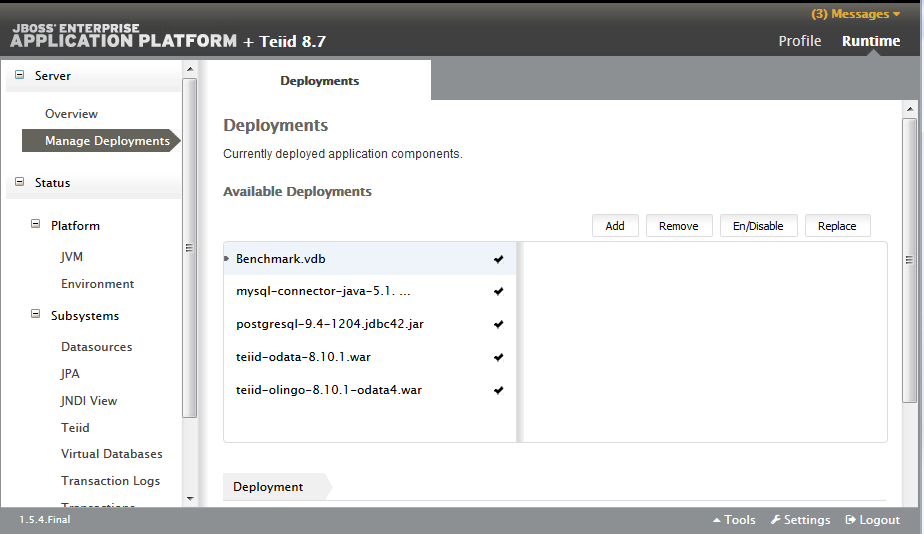Expand the Tools panel
This screenshot has height=534, width=924.
[734, 520]
